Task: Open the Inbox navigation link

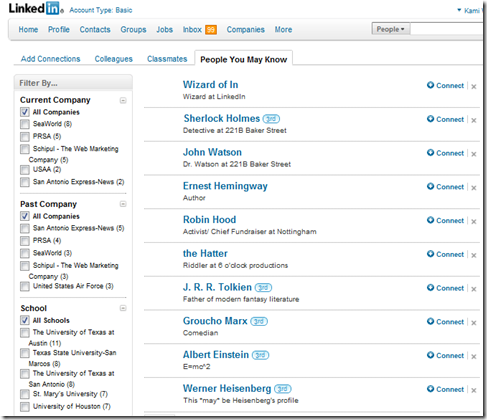Action: pos(192,30)
